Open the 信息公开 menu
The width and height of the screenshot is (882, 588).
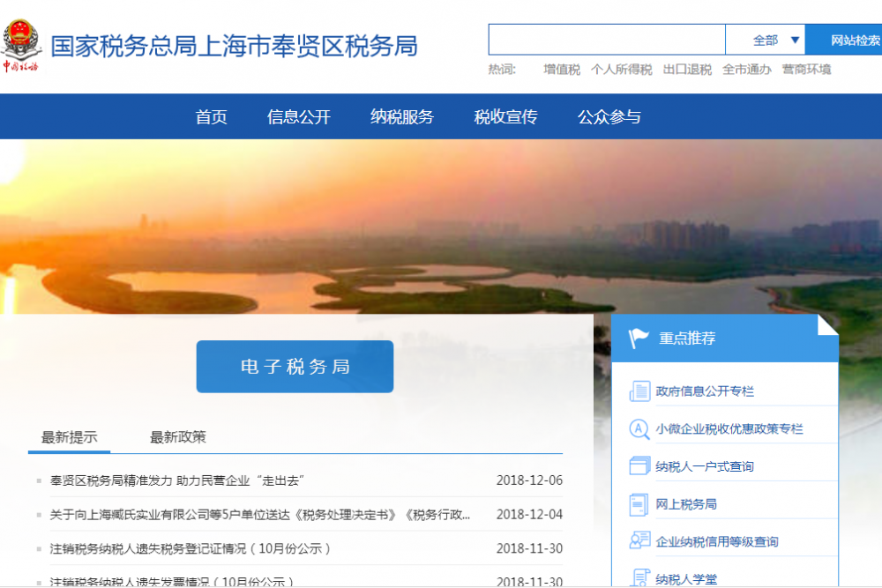pyautogui.click(x=298, y=115)
